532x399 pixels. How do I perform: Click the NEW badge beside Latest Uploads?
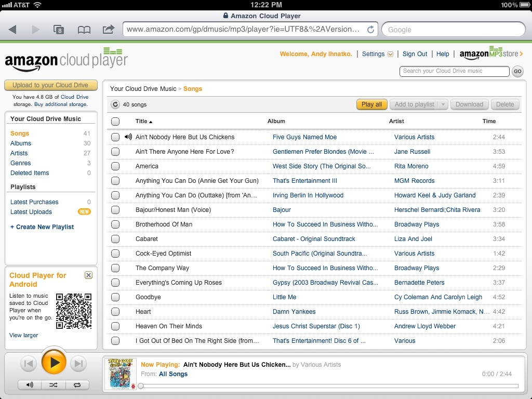(x=84, y=212)
